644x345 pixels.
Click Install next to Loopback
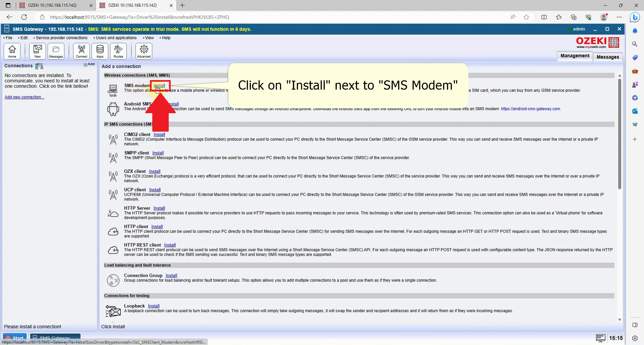point(154,306)
